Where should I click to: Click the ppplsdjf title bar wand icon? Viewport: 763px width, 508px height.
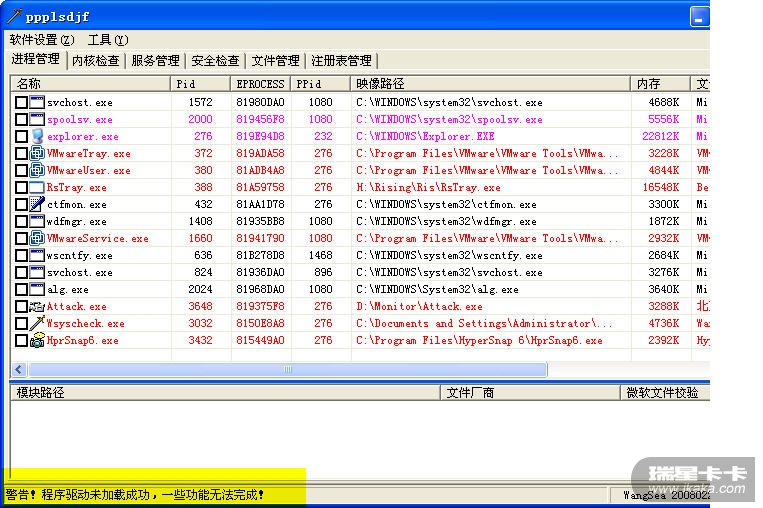pyautogui.click(x=14, y=16)
